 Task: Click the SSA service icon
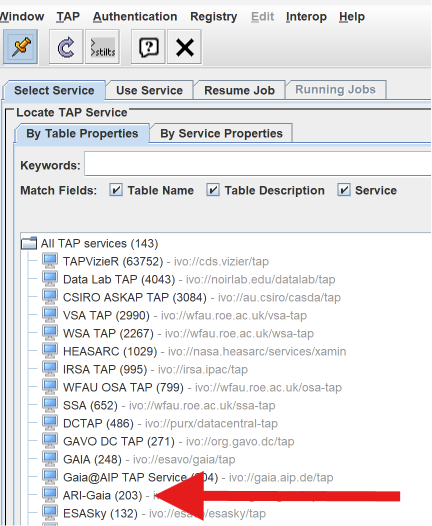(50, 405)
